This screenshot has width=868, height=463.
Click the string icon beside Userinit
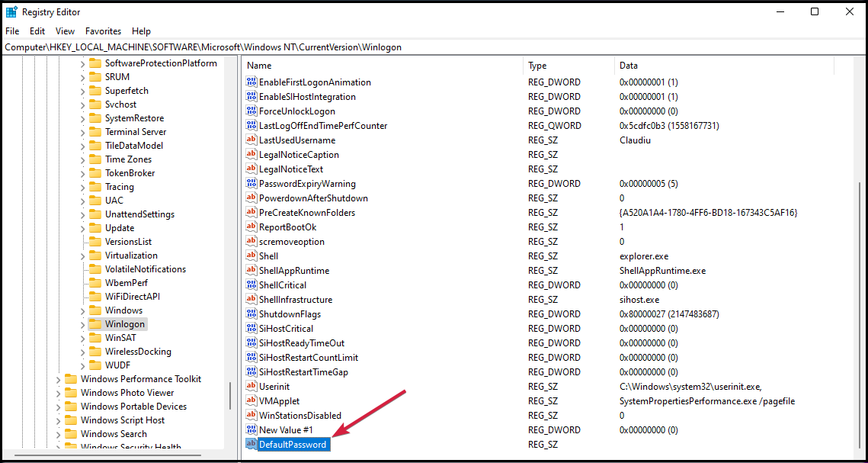(x=251, y=386)
